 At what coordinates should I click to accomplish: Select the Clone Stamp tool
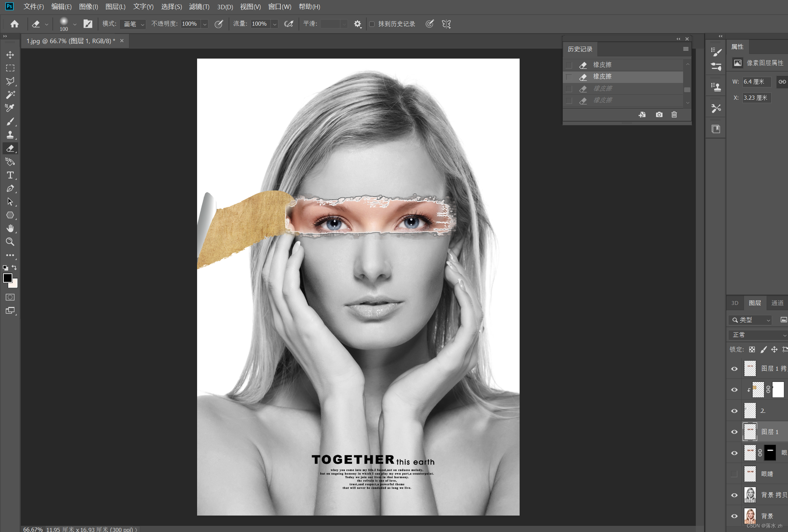point(10,135)
